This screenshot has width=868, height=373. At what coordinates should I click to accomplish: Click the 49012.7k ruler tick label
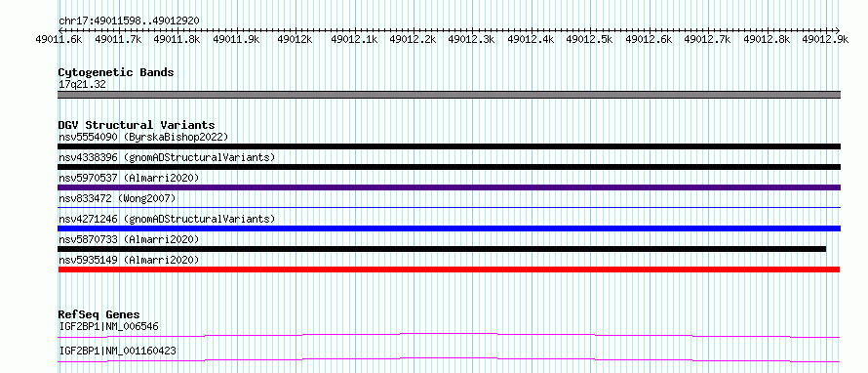[x=707, y=39]
